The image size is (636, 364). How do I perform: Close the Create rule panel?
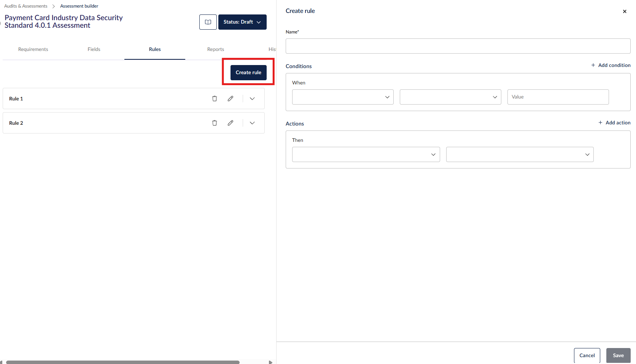[x=624, y=11]
